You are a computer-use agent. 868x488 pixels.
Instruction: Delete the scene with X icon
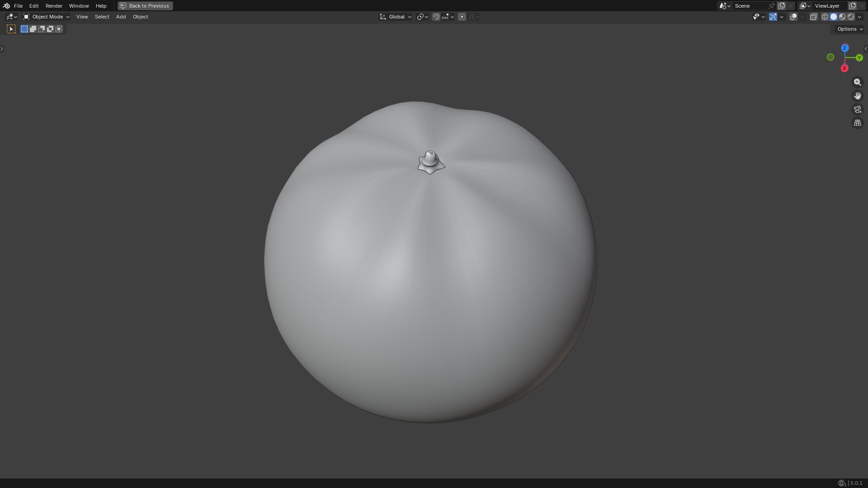791,6
